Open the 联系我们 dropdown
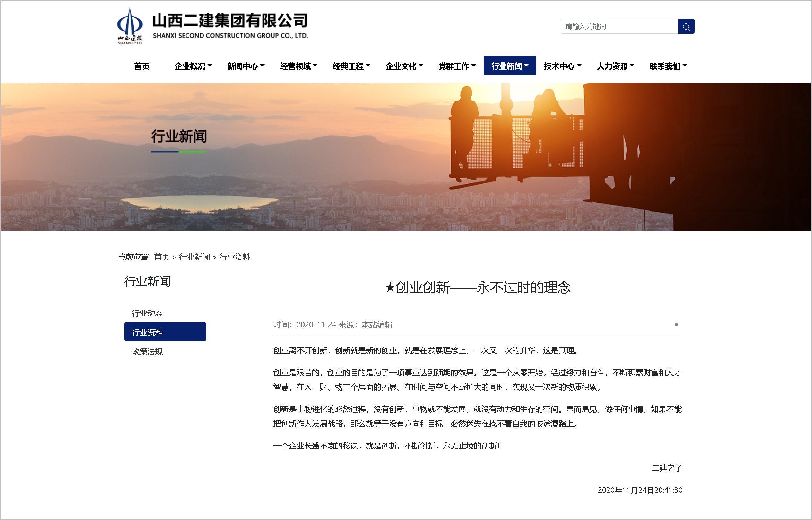Viewport: 812px width, 520px height. [668, 66]
